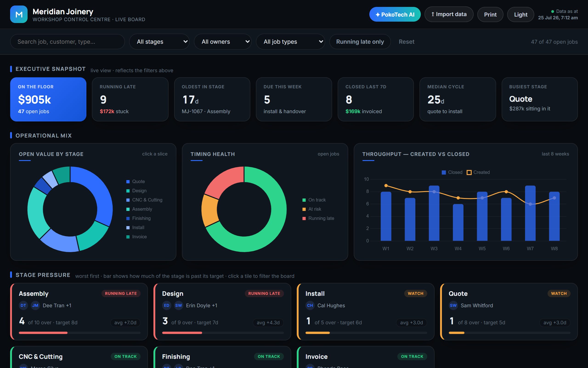Viewport: 588px width, 368px height.
Task: Click DT avatar on Assembly tile
Action: pos(23,305)
